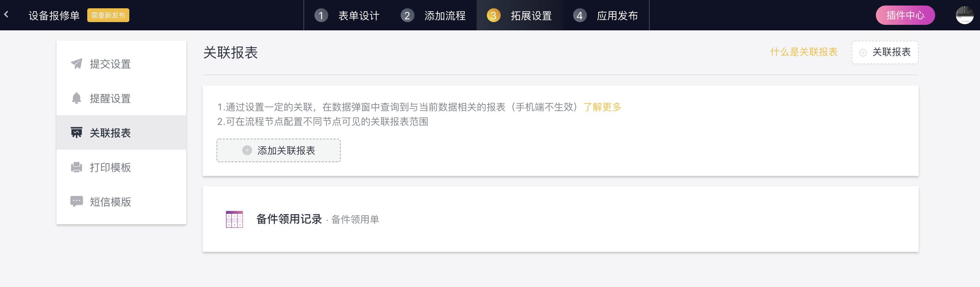Switch to step 4 应用发布
This screenshot has height=287, width=980.
pyautogui.click(x=606, y=16)
